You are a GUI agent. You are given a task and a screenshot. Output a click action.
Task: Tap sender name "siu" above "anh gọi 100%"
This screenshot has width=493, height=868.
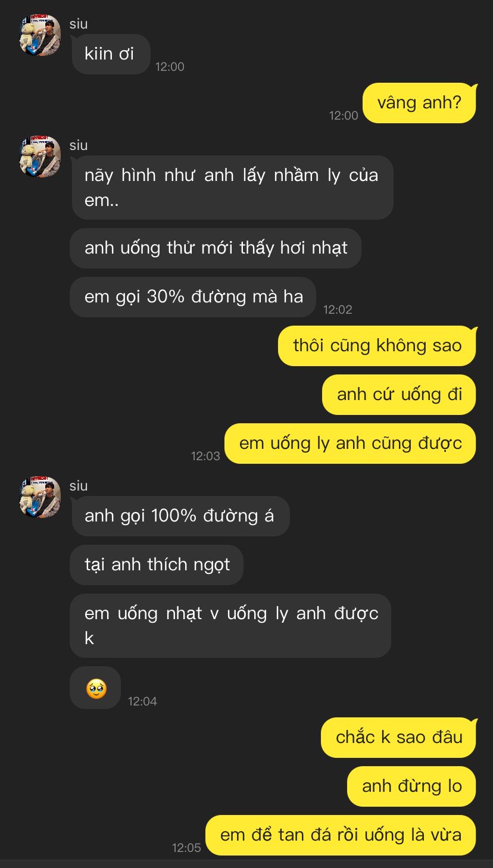79,486
